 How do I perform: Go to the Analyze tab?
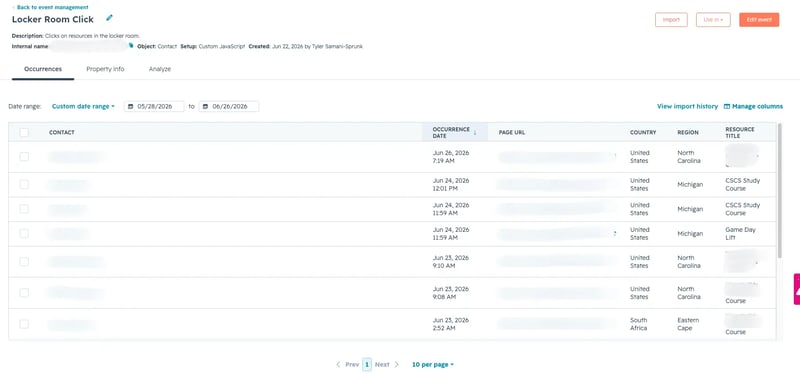click(160, 69)
